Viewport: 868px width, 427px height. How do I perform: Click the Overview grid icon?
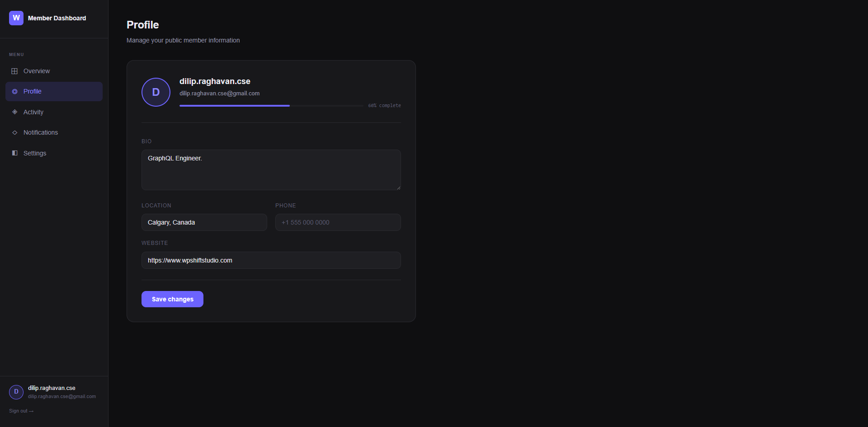coord(14,71)
